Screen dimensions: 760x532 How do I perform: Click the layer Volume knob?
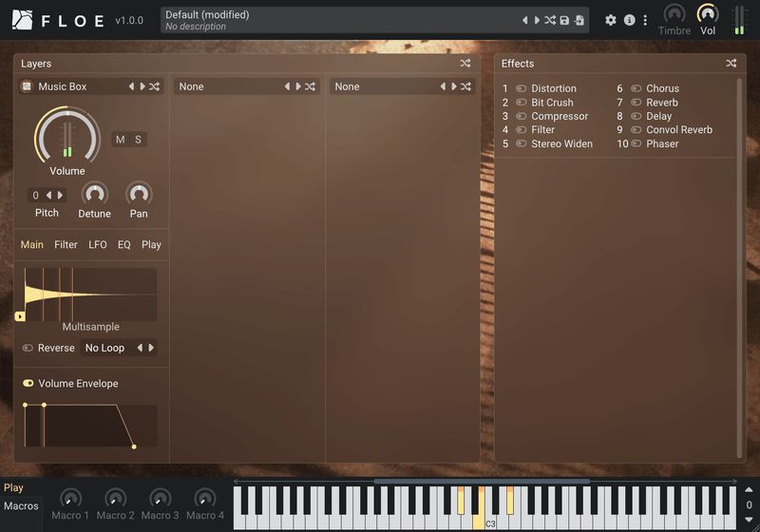point(67,136)
